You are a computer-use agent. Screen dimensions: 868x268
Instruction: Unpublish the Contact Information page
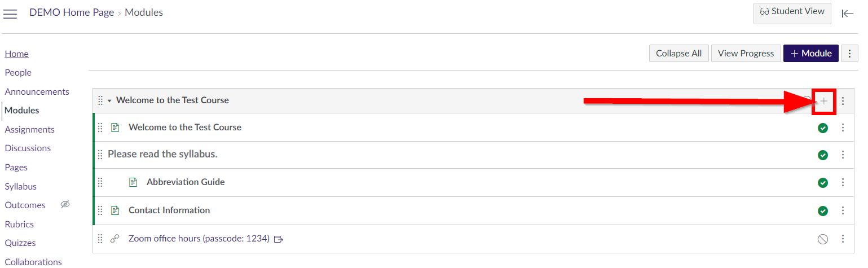point(823,211)
